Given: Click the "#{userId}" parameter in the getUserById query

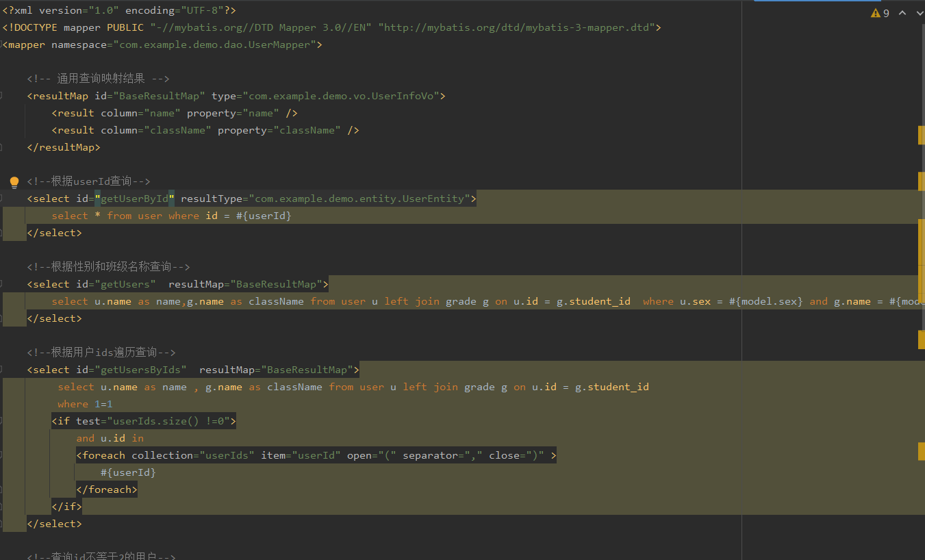Looking at the screenshot, I should click(264, 216).
